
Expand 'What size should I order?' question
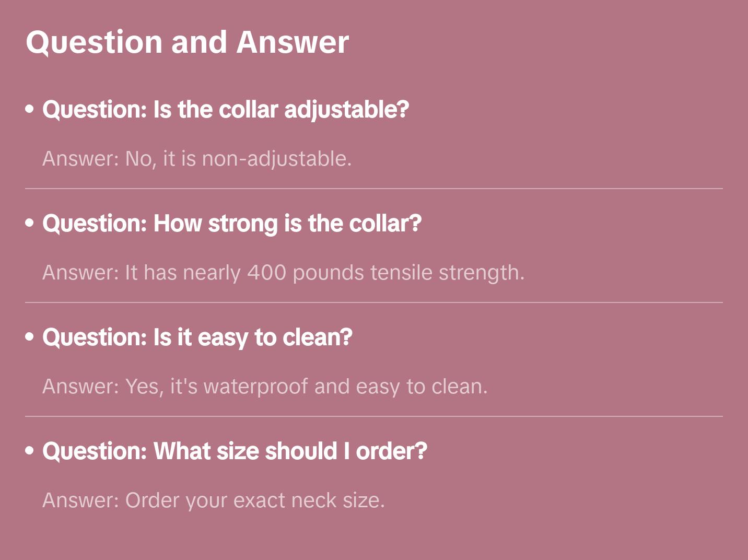(x=235, y=451)
